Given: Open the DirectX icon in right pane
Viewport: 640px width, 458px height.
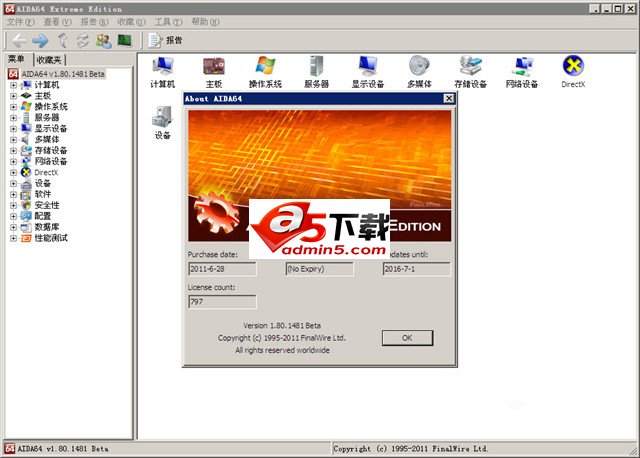Looking at the screenshot, I should [573, 72].
